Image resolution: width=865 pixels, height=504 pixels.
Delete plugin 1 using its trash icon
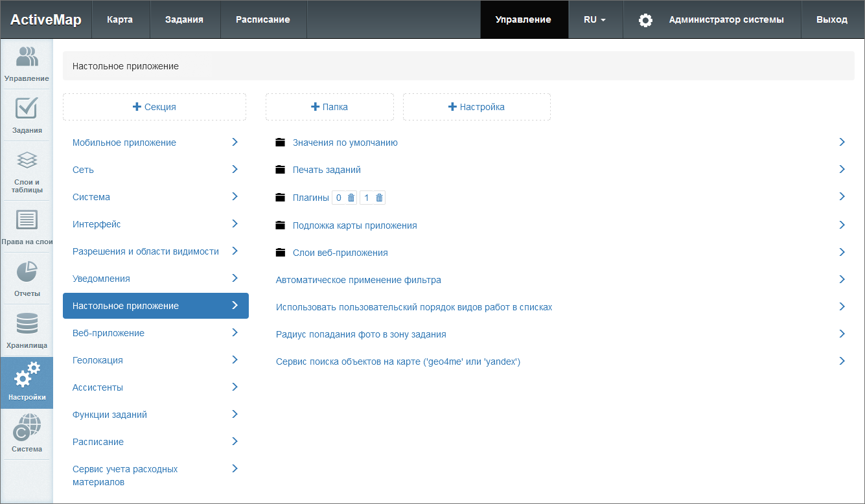[x=379, y=198]
